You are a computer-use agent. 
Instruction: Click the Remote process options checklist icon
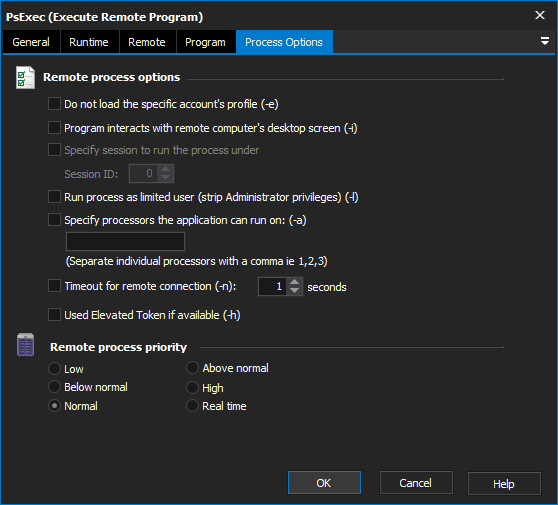[25, 78]
